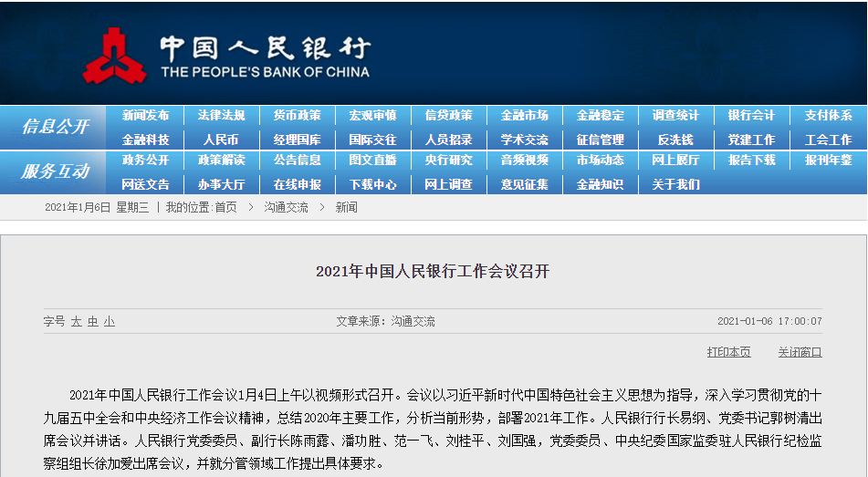The width and height of the screenshot is (868, 477).
Task: Click 沟通交流 breadcrumb link
Action: point(286,208)
